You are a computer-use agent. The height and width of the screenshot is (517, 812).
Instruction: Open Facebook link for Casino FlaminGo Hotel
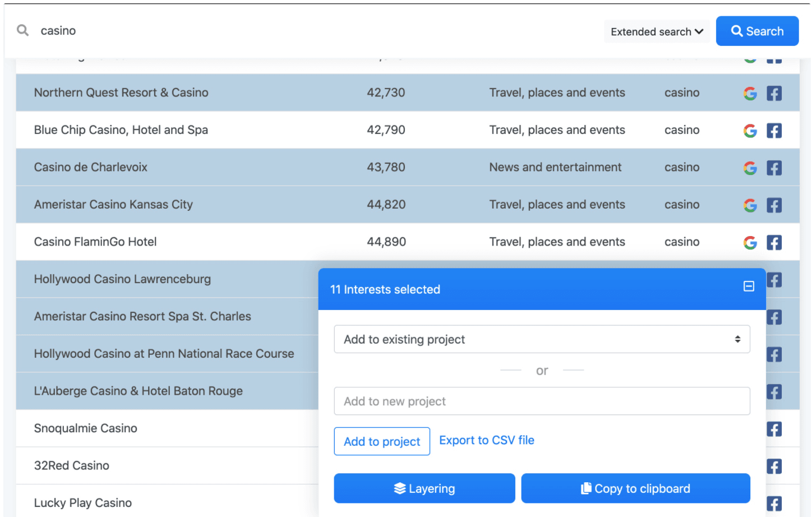[774, 242]
